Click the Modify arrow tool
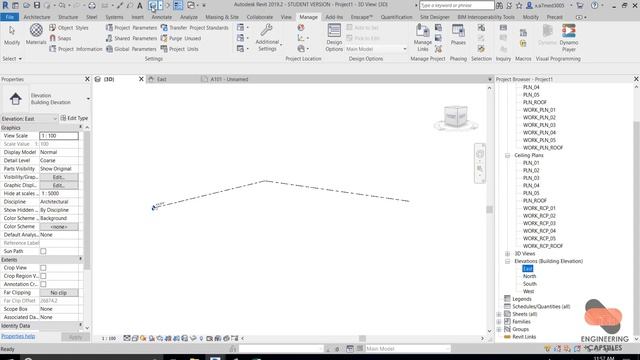 [x=12, y=34]
